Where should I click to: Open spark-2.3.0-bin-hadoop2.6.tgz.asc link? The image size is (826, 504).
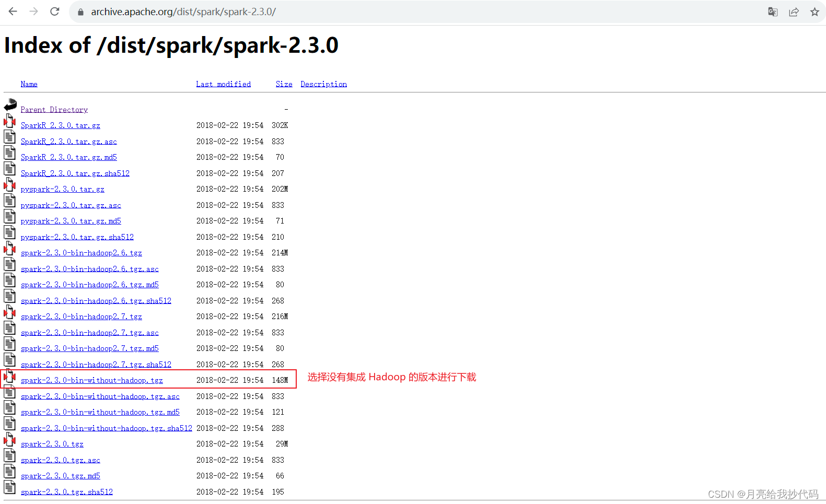pos(90,269)
